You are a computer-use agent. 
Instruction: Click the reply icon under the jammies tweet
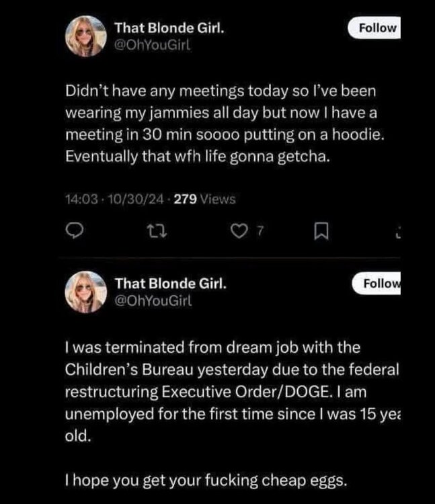coord(76,233)
